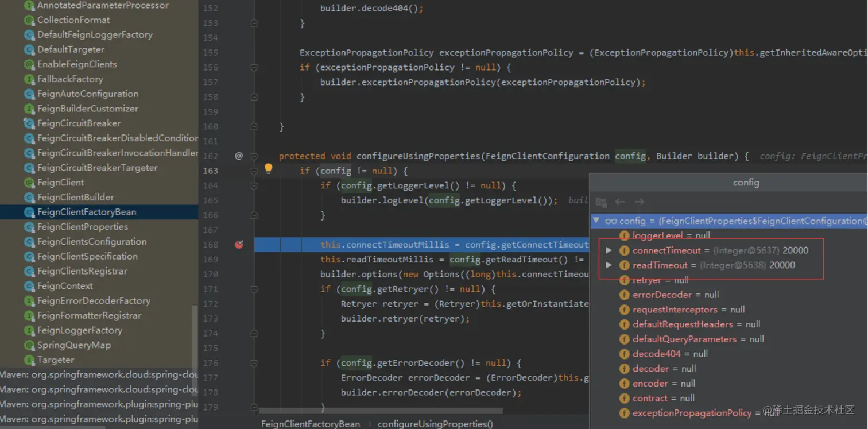
Task: Click the field icon of readTimeout
Action: pos(625,265)
